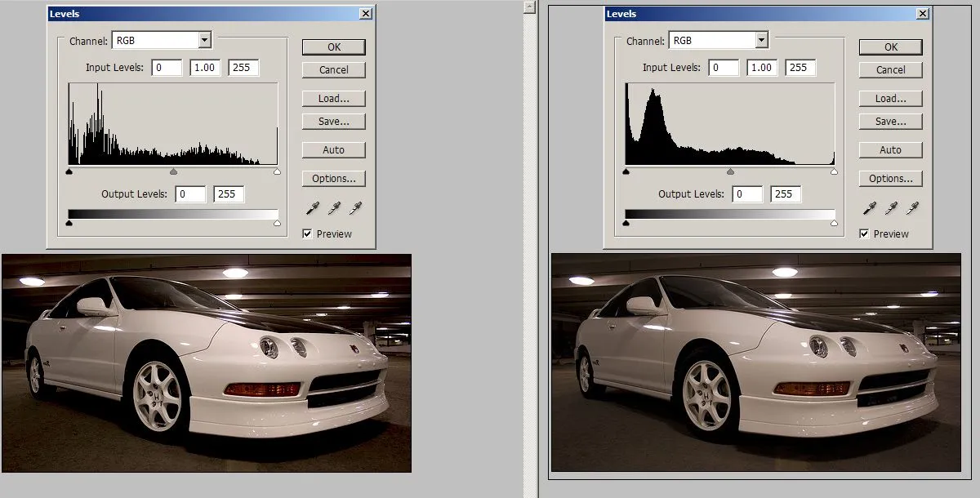Click the gamma input field showing 1.00 on the left
The image size is (980, 498).
pos(204,68)
